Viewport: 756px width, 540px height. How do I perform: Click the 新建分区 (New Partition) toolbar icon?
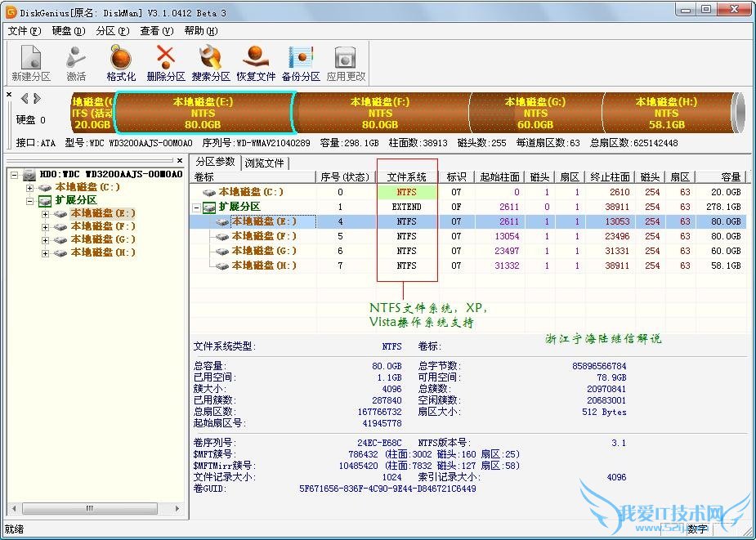click(x=30, y=63)
